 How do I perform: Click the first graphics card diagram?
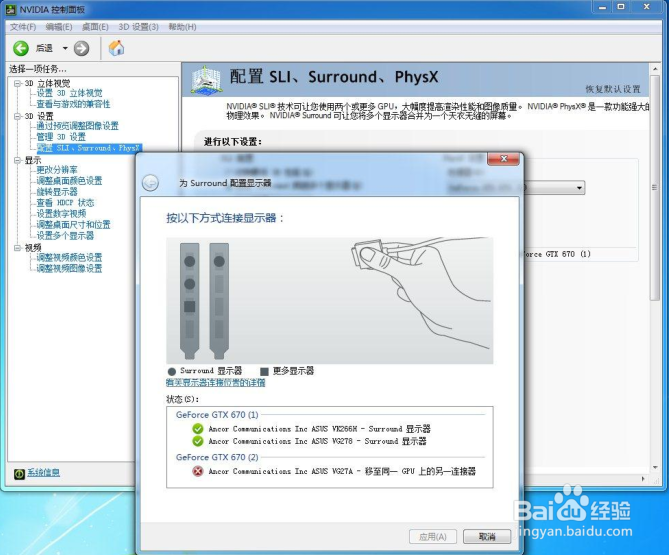(x=189, y=301)
